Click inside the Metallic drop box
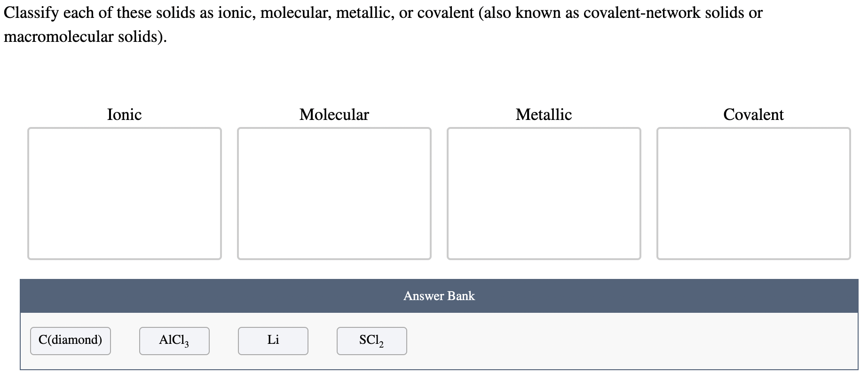868x381 pixels. [544, 193]
